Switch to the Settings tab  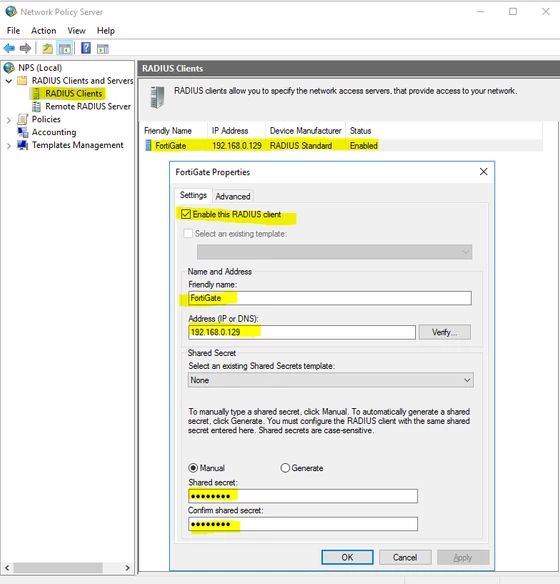193,195
